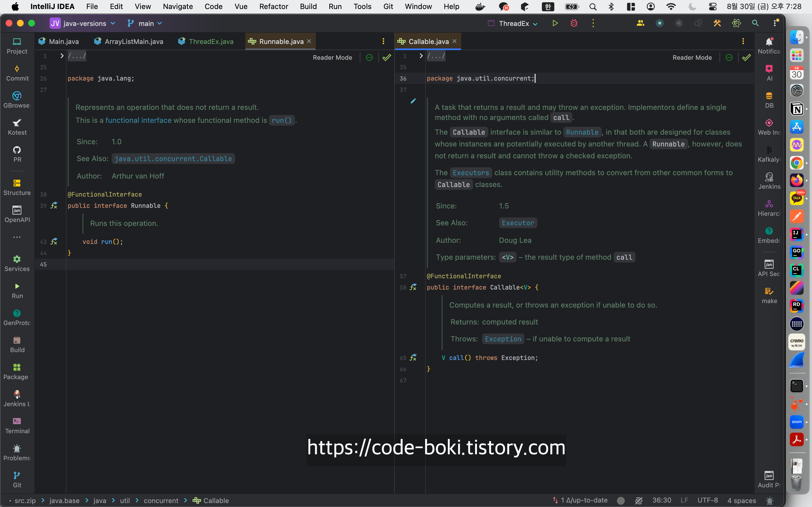Click the Debug ThreadEx bug icon
Viewport: 812px width, 507px height.
pos(574,23)
